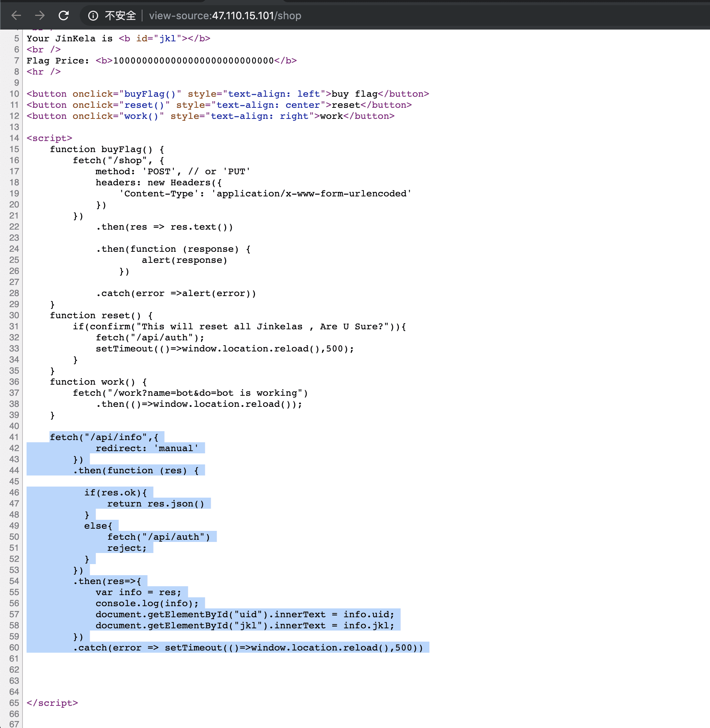710x728 pixels.
Task: Click the view-source URL in address bar
Action: pyautogui.click(x=225, y=16)
